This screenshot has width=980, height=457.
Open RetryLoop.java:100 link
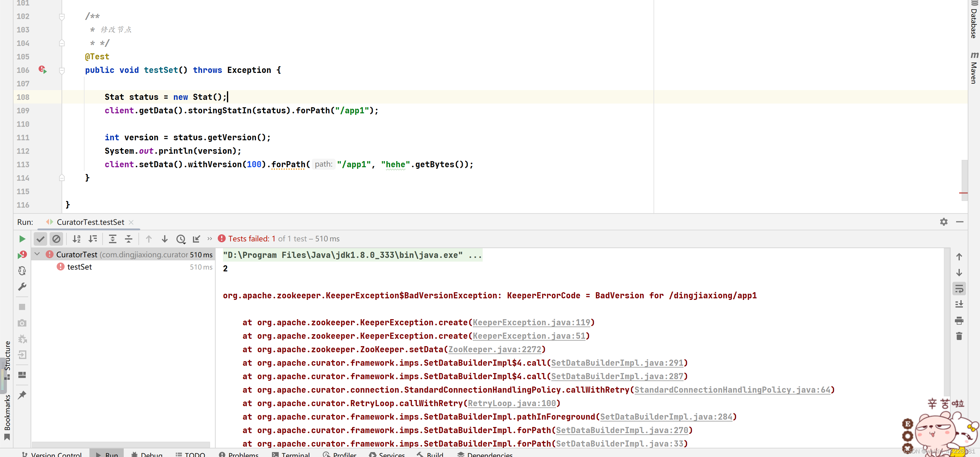[512, 403]
